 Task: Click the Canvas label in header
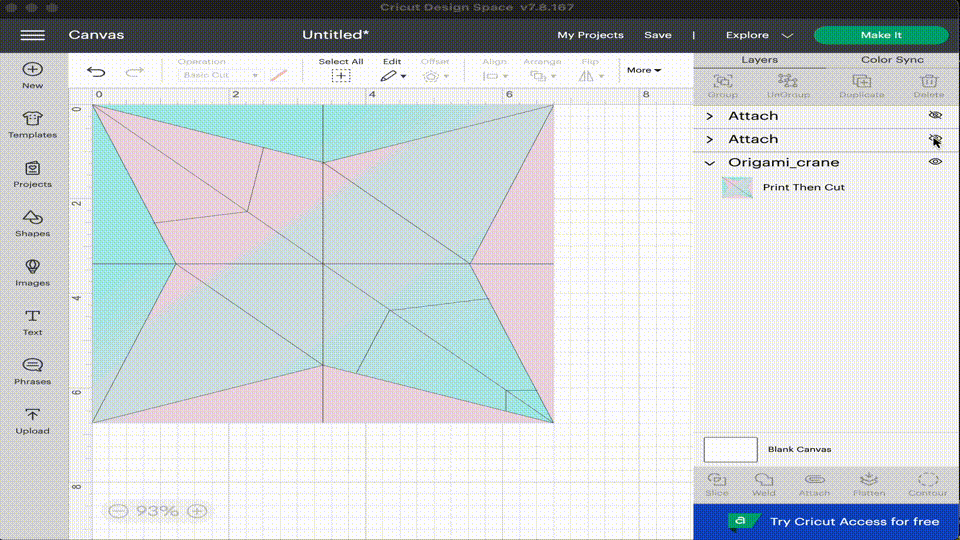[x=96, y=35]
